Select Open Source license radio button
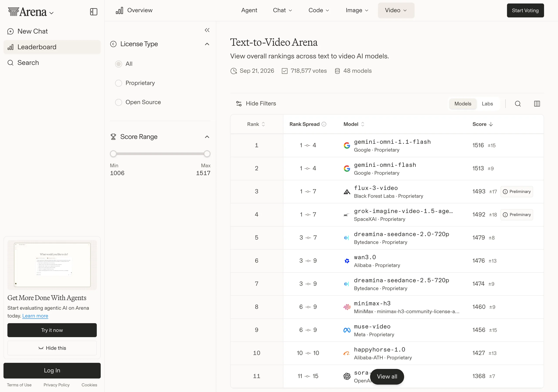Image resolution: width=558 pixels, height=392 pixels. tap(119, 102)
